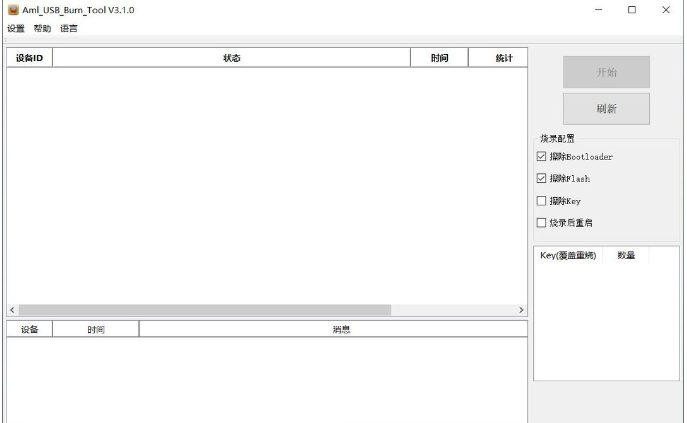Click the 刷新 button
687x423 pixels.
pos(606,109)
